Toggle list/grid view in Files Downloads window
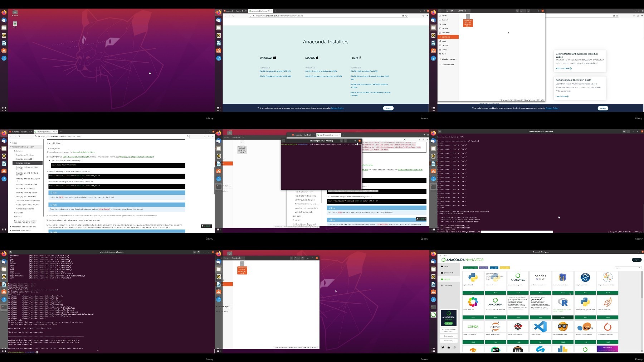Image resolution: width=644 pixels, height=362 pixels. click(x=522, y=11)
